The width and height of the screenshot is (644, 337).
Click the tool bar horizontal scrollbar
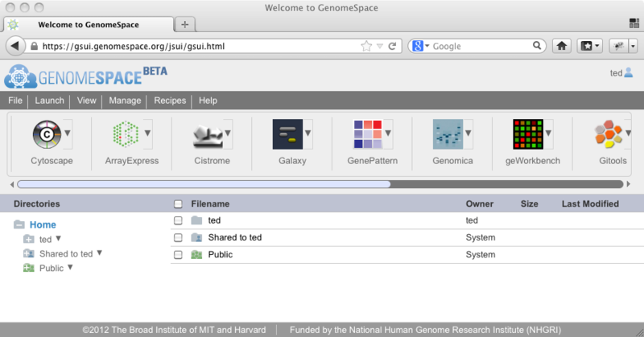pyautogui.click(x=201, y=184)
